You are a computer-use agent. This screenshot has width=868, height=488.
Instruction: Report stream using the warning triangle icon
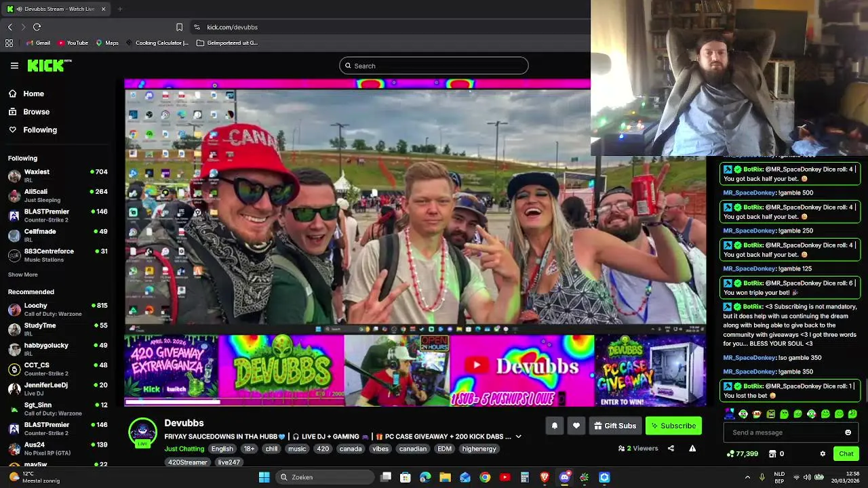coord(692,448)
